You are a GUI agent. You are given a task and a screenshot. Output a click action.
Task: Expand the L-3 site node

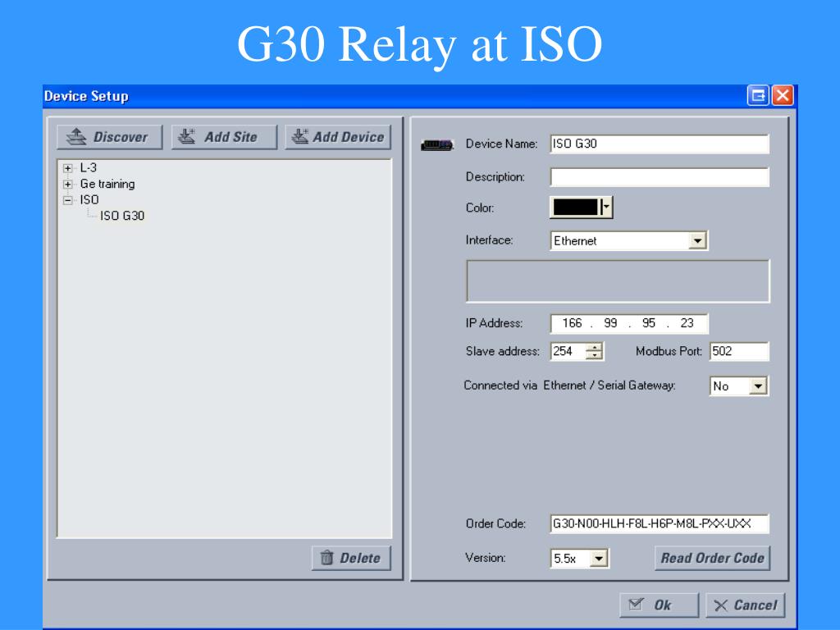point(67,168)
